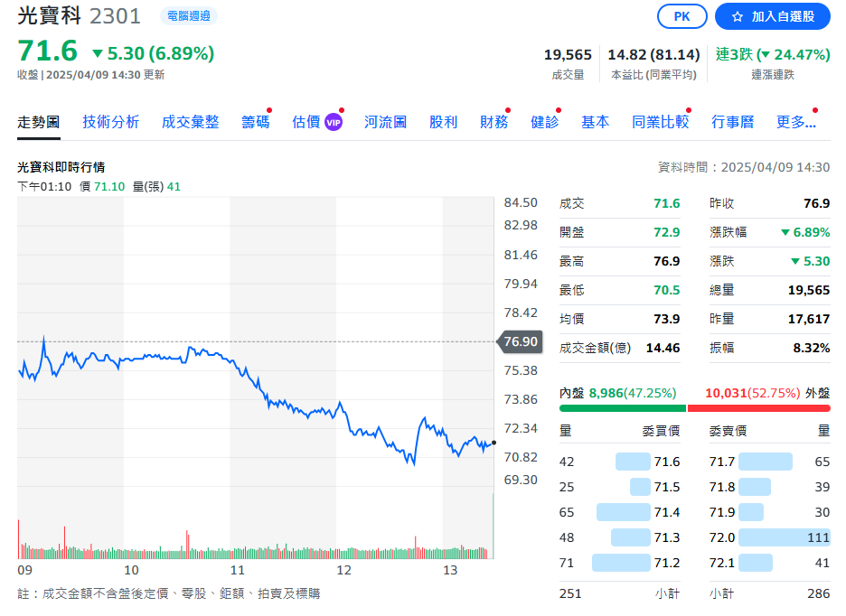Open the 估價 VIP tab

[x=316, y=123]
